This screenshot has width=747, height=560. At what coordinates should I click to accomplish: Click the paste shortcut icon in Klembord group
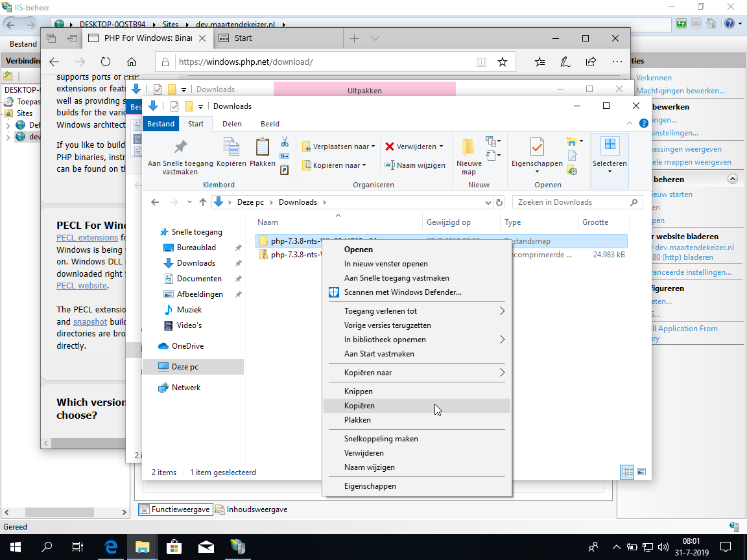point(285,170)
